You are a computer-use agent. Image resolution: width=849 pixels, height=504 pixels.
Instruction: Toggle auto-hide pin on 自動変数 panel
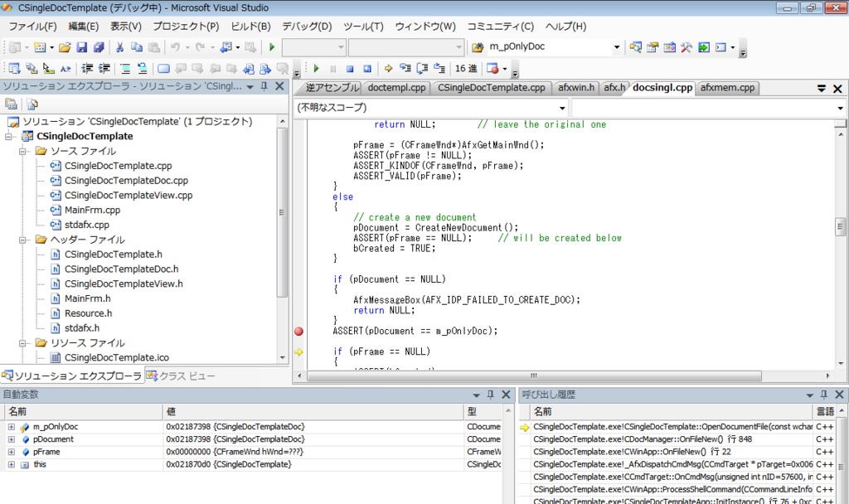pyautogui.click(x=491, y=395)
